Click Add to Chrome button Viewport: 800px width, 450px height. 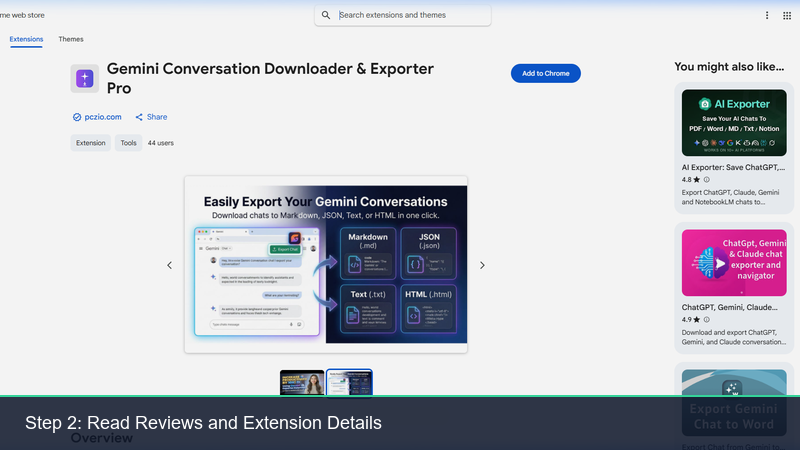coord(545,73)
